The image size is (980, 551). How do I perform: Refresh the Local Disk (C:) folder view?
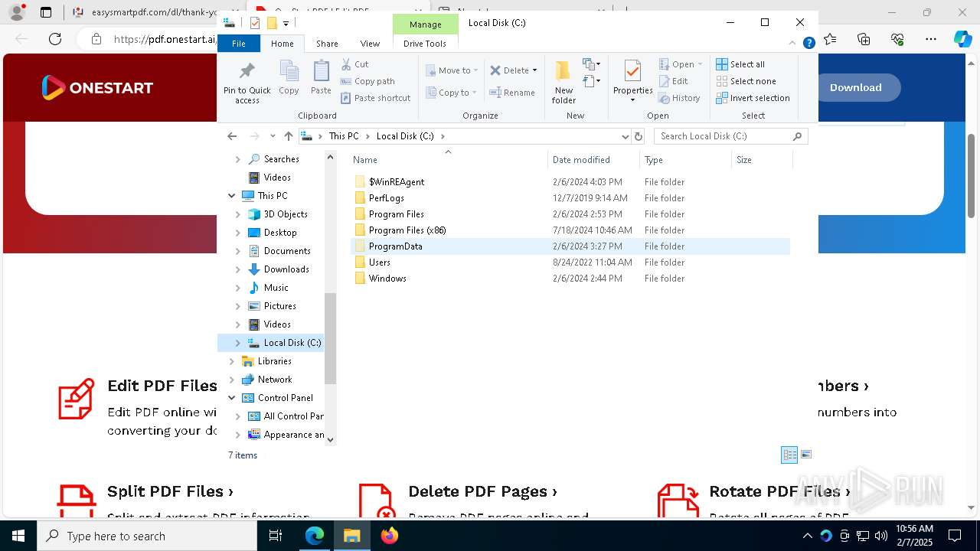[x=639, y=136]
